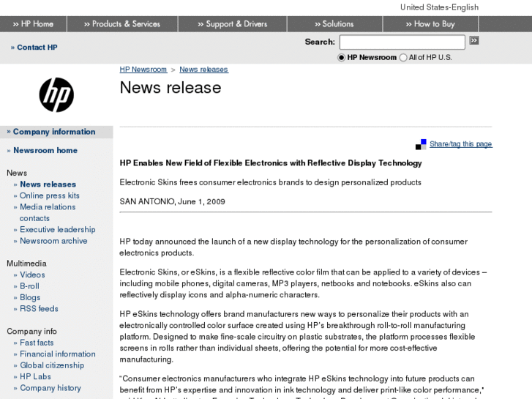The height and width of the screenshot is (399, 532).
Task: Click the search submit arrow button
Action: [474, 41]
